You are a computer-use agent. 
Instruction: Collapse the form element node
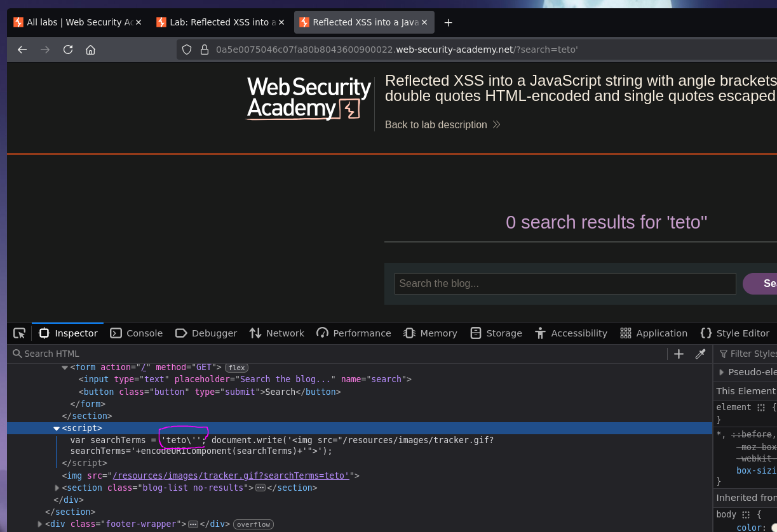coord(65,368)
